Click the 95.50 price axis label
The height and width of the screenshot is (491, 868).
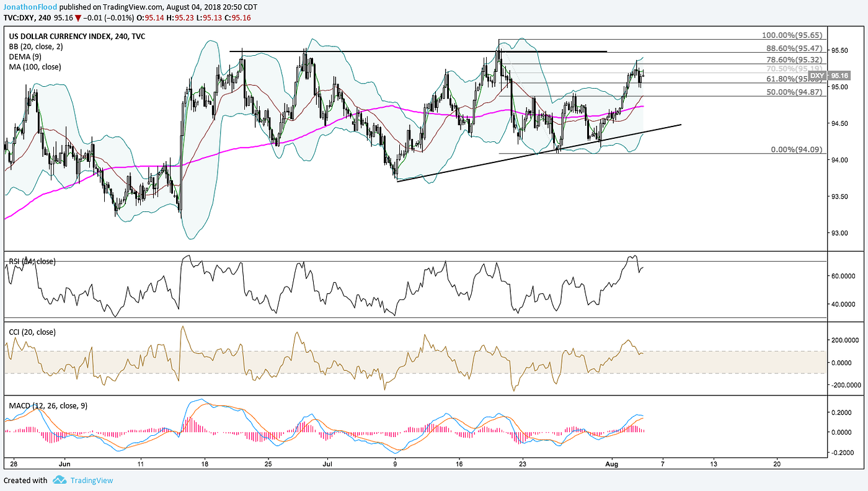840,50
